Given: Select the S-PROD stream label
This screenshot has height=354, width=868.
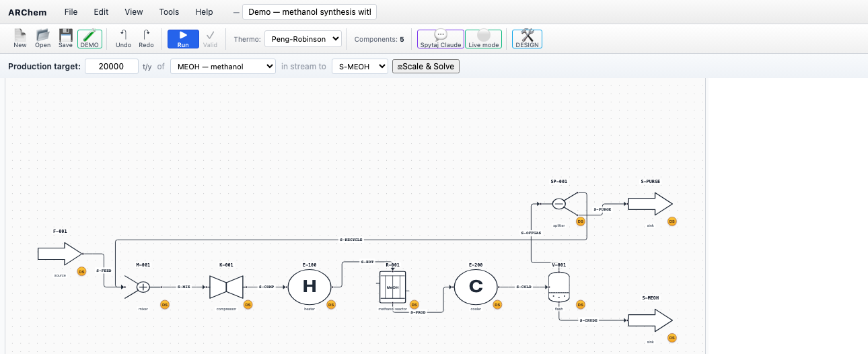Looking at the screenshot, I should (418, 312).
